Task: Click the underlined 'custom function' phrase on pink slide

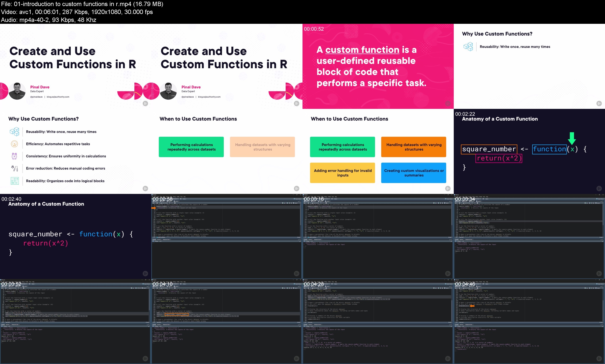Action: coord(362,50)
